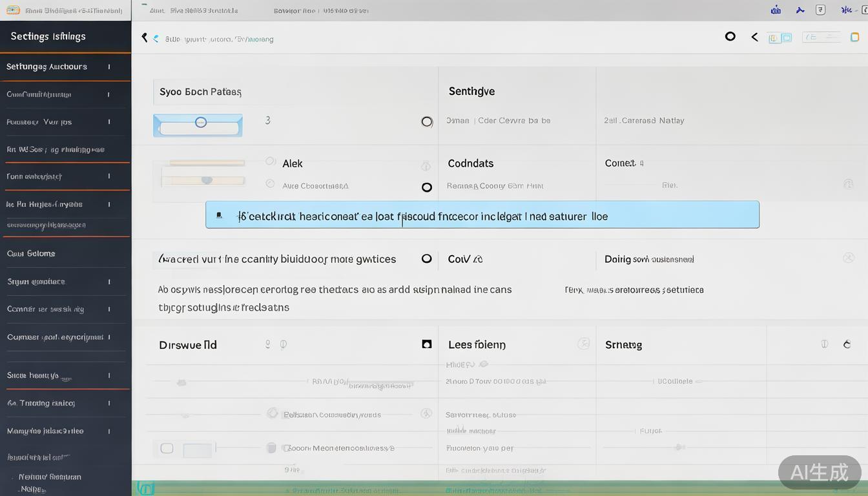The image size is (868, 496).
Task: Click the boxed icon in the title bar
Action: click(820, 10)
